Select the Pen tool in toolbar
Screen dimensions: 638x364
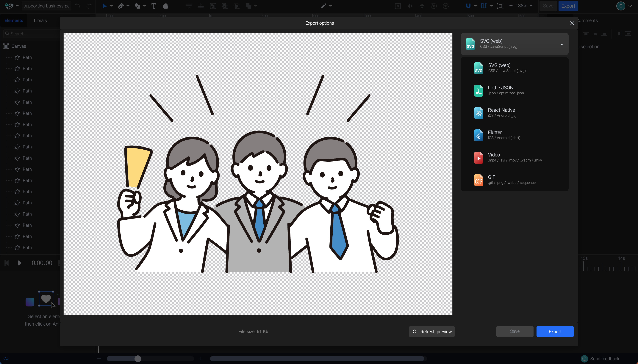tap(121, 6)
